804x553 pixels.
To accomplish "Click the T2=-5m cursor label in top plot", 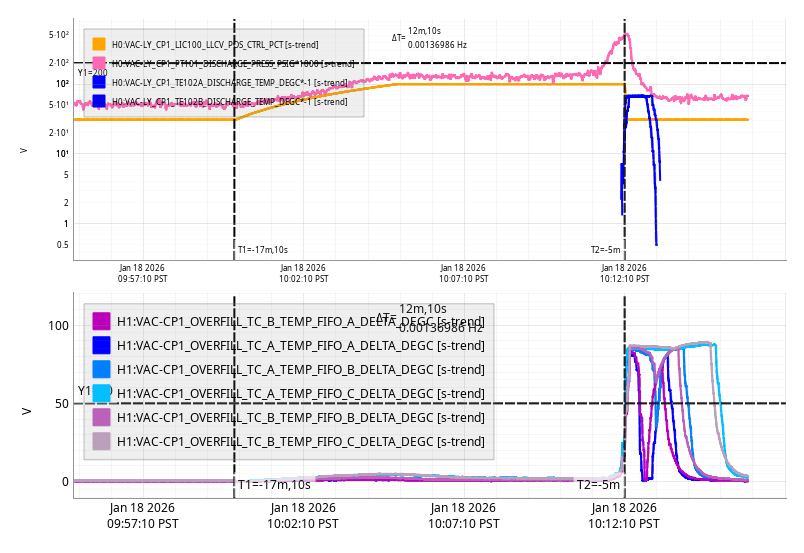I will point(605,250).
